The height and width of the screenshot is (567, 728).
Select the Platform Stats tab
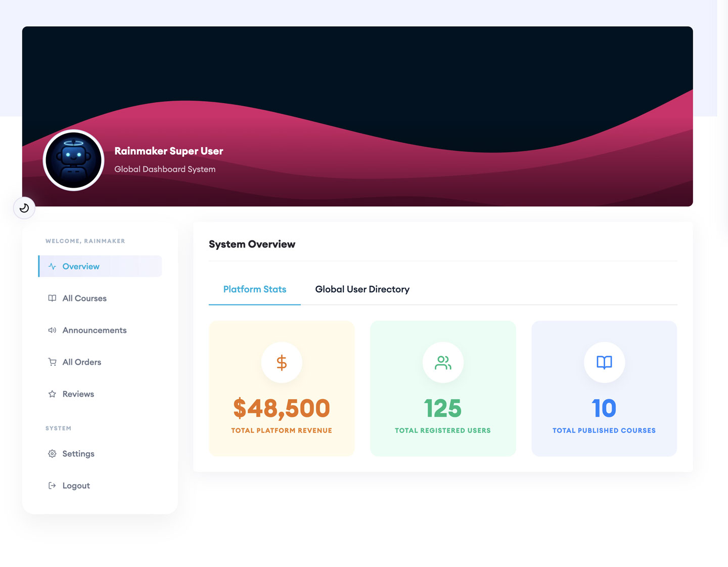point(254,289)
